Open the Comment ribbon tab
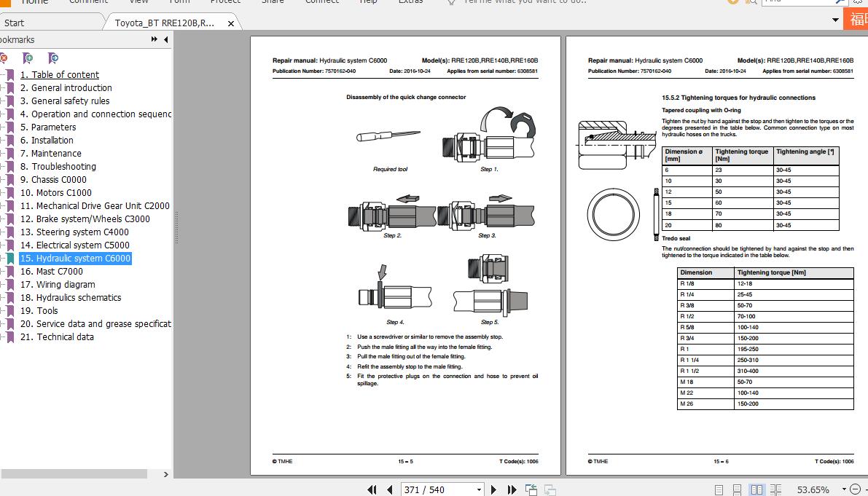This screenshot has height=496, width=868. tap(87, 3)
